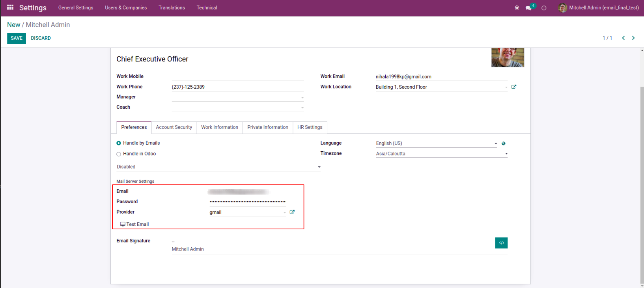
Task: Open the activities clock icon
Action: pos(544,8)
